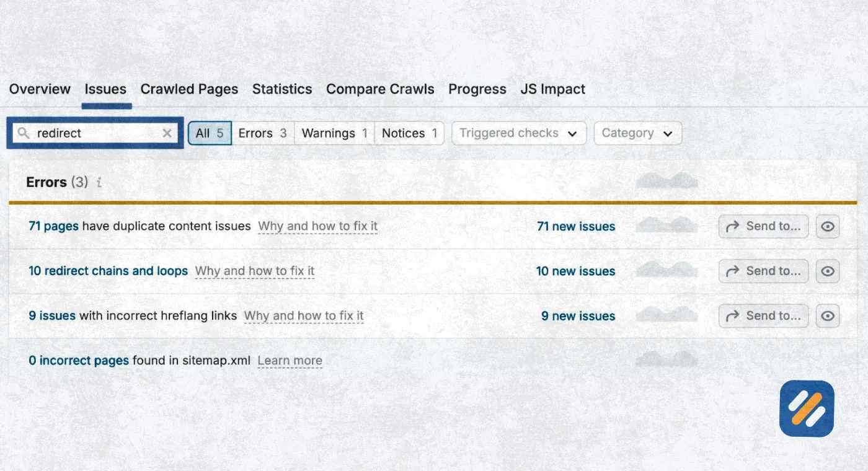Filter issues by Warnings
Screen dimensions: 868x471
(334, 133)
